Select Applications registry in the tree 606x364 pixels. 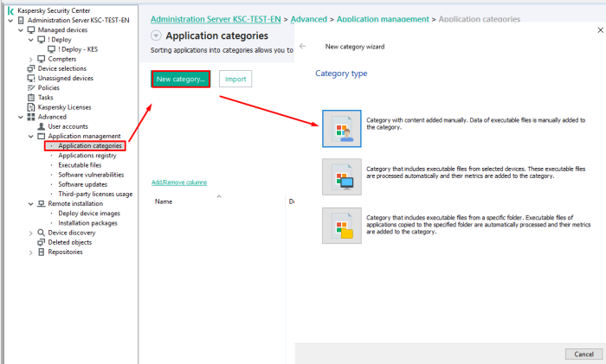tap(87, 156)
